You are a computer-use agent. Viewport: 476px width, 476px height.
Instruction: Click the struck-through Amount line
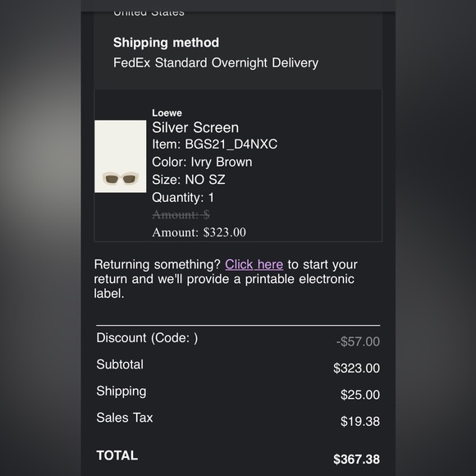coord(181,215)
